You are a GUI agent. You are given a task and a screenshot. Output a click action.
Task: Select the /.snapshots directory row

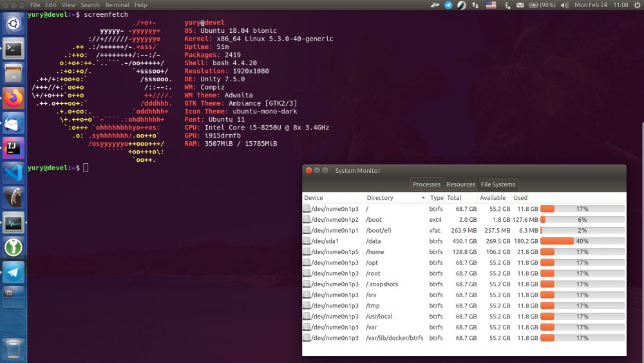[464, 284]
